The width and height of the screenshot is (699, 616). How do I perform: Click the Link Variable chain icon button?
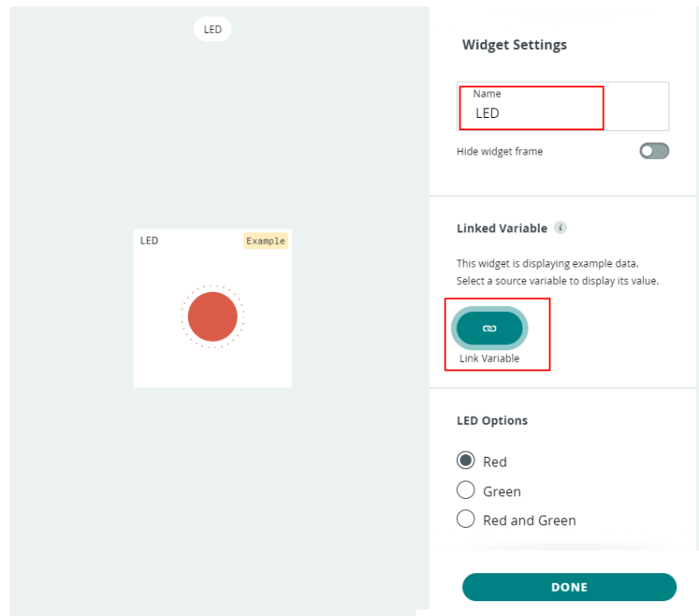click(489, 328)
